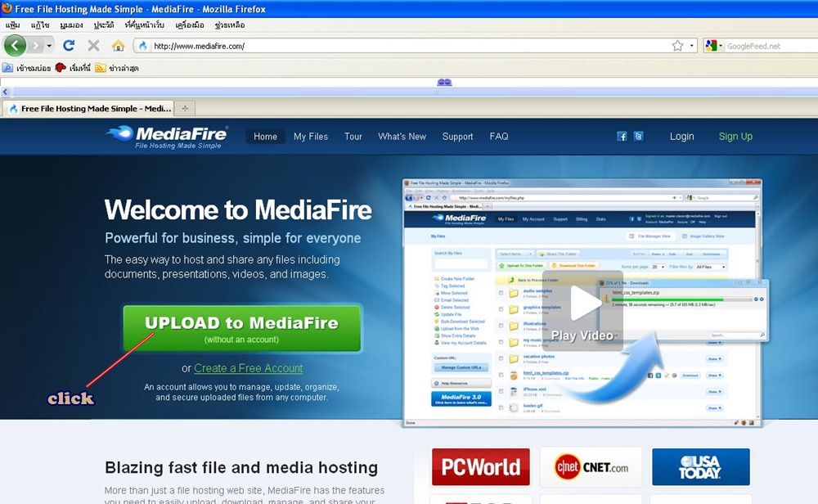Viewport: 818px width, 504px height.
Task: Click the UPLOAD to MediaFire button
Action: pyautogui.click(x=242, y=328)
